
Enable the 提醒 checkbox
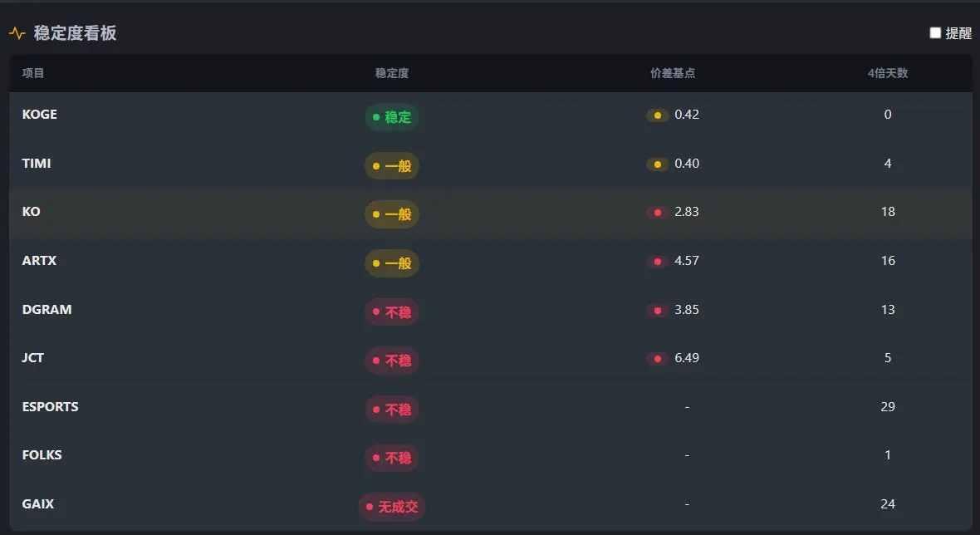[935, 33]
